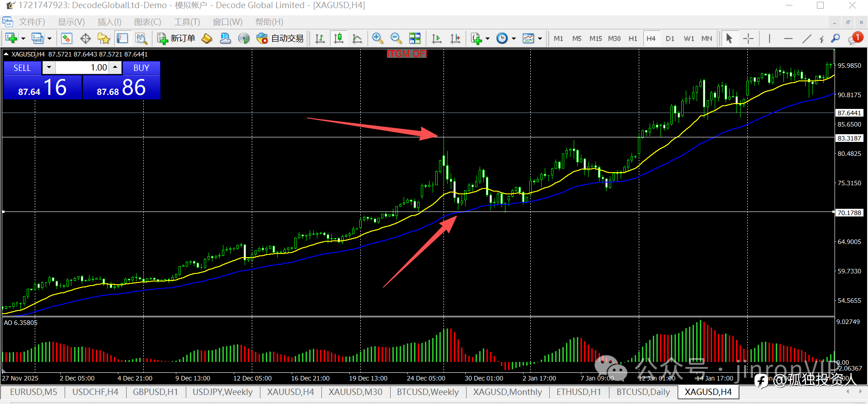Open the Strategy Tester
This screenshot has height=404, width=868.
141,38
